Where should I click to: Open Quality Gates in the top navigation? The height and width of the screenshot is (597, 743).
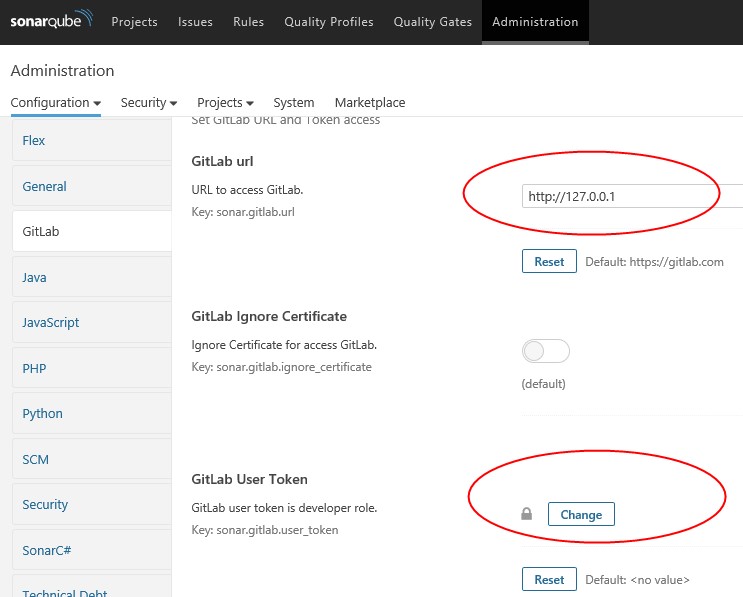pos(433,22)
